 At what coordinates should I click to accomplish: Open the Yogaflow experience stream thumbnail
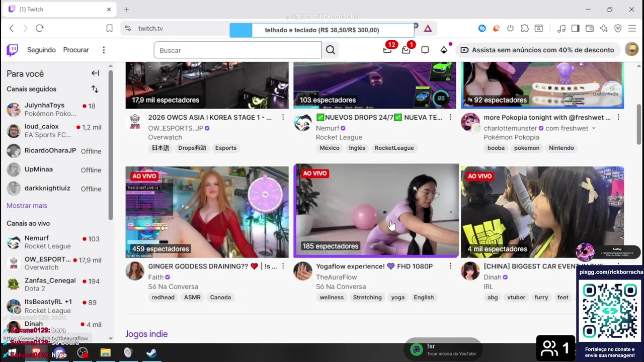coord(376,210)
